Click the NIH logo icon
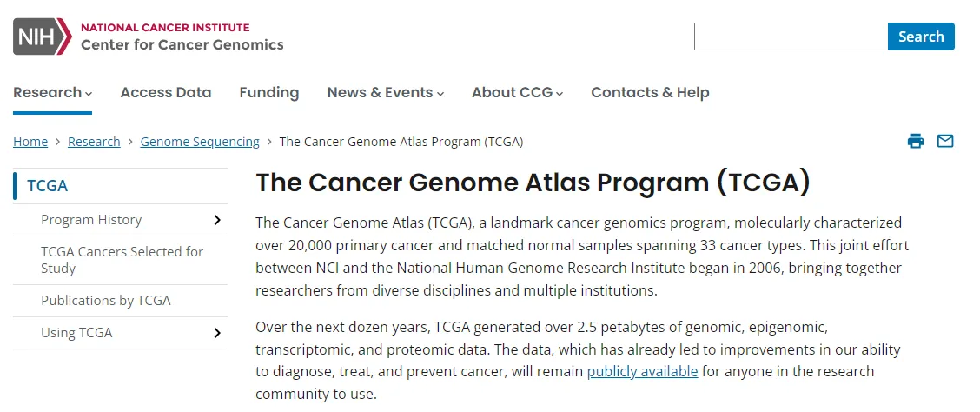Screen dimensions: 980x412 coord(42,37)
